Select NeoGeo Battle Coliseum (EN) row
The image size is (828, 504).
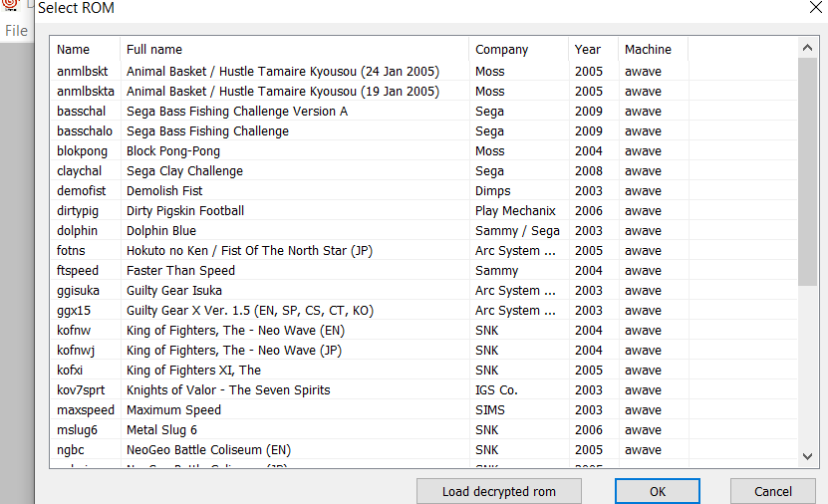coord(423,449)
